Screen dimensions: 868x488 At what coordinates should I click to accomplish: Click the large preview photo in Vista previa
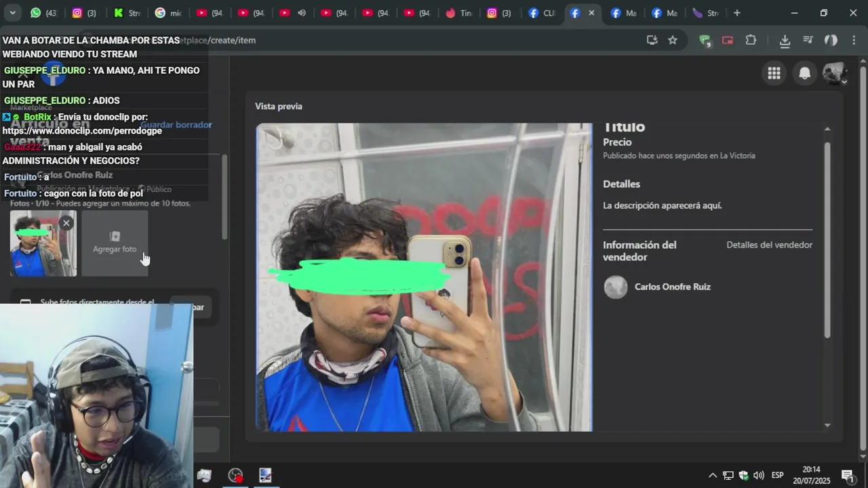click(424, 277)
